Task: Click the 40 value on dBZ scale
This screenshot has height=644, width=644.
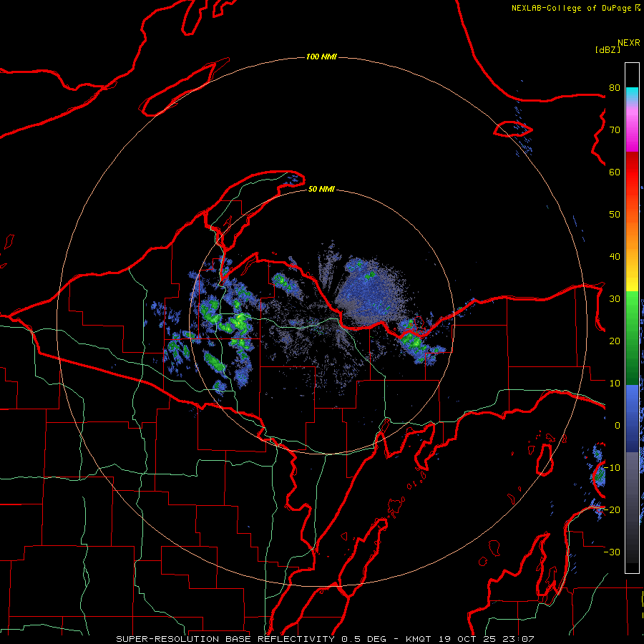Action: coord(615,256)
